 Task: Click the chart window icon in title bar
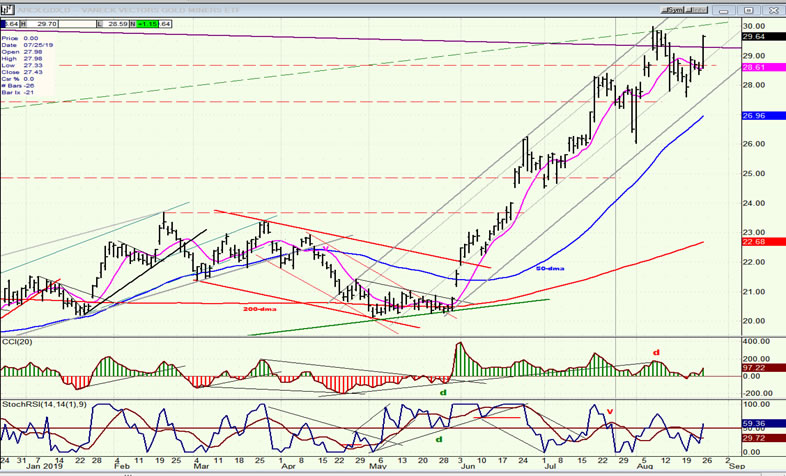[7, 10]
